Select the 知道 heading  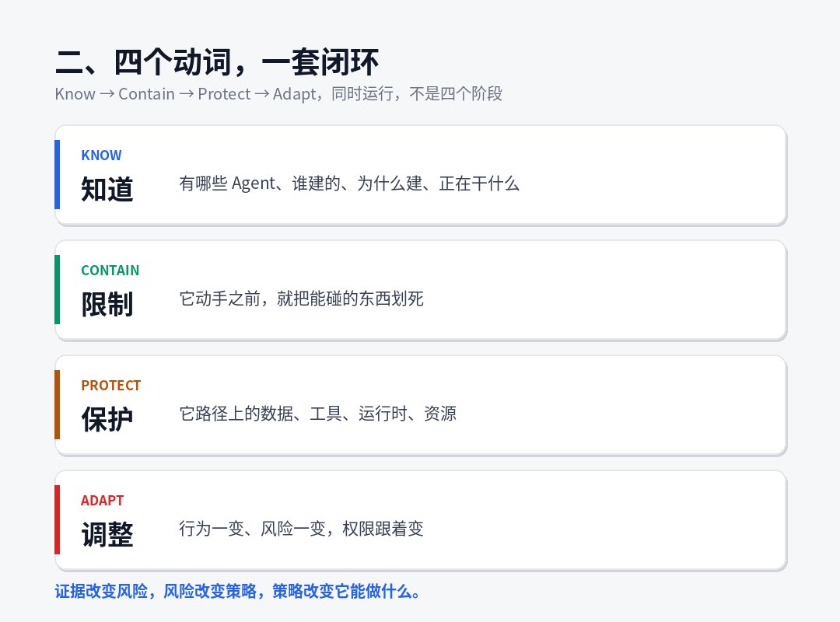(107, 189)
